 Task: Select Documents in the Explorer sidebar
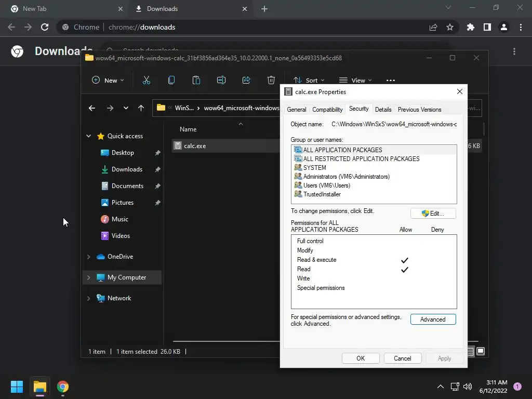pyautogui.click(x=127, y=186)
